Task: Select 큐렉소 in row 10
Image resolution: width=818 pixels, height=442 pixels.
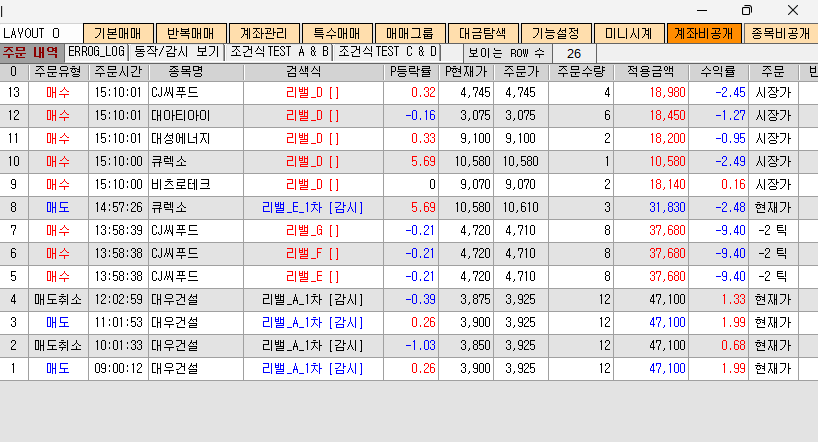Action: (169, 162)
